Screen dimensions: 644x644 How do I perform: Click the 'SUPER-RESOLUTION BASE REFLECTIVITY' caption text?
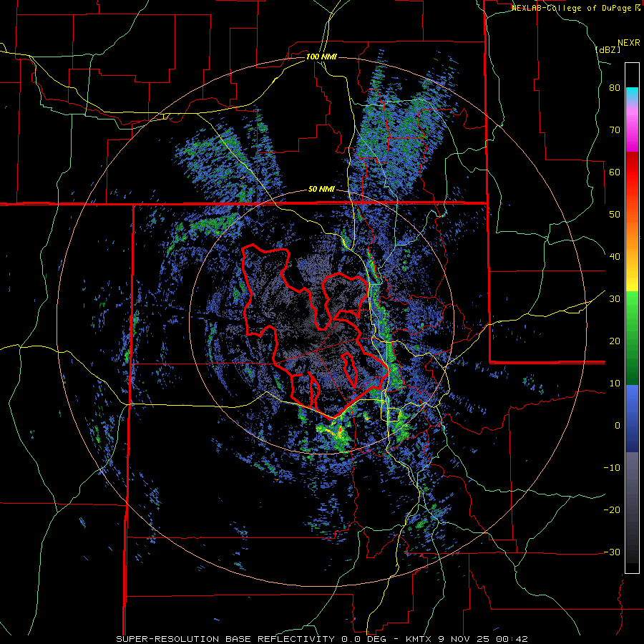(225, 639)
